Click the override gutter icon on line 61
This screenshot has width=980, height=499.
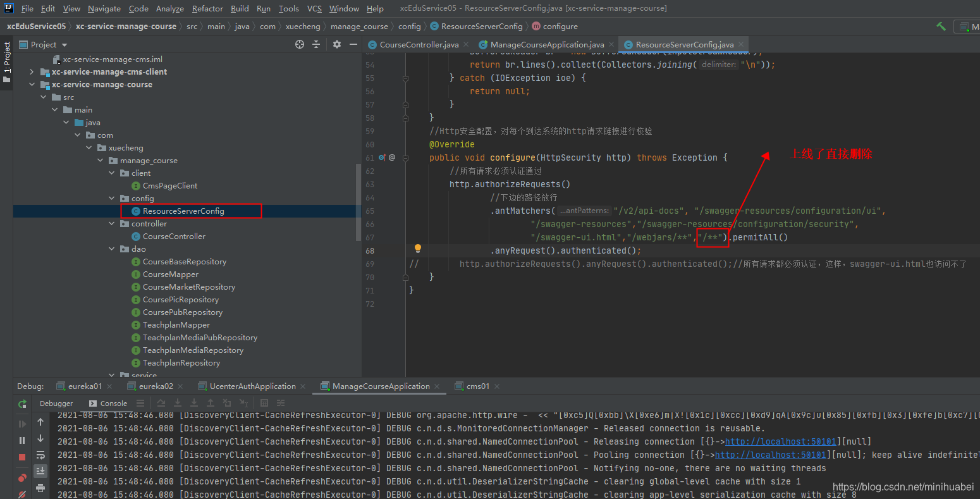click(382, 157)
